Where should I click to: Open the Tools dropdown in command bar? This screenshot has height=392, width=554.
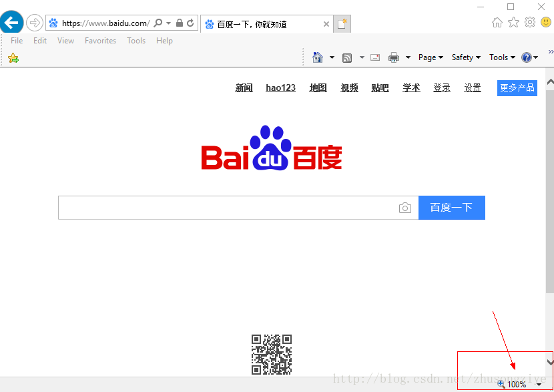[502, 57]
